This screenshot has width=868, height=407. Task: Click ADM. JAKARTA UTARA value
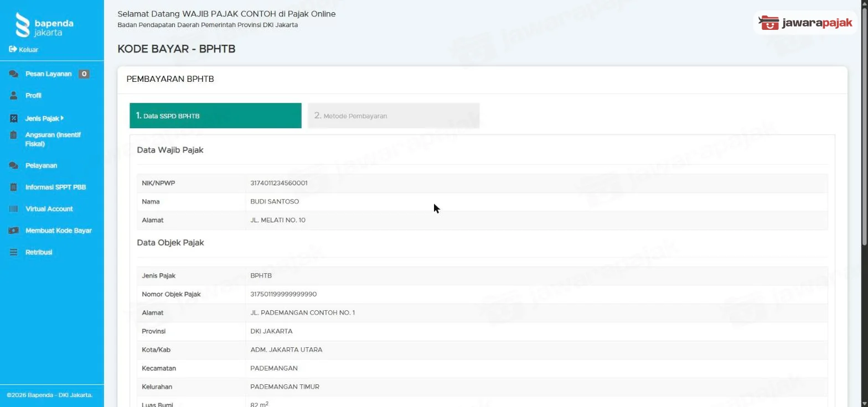tap(286, 350)
